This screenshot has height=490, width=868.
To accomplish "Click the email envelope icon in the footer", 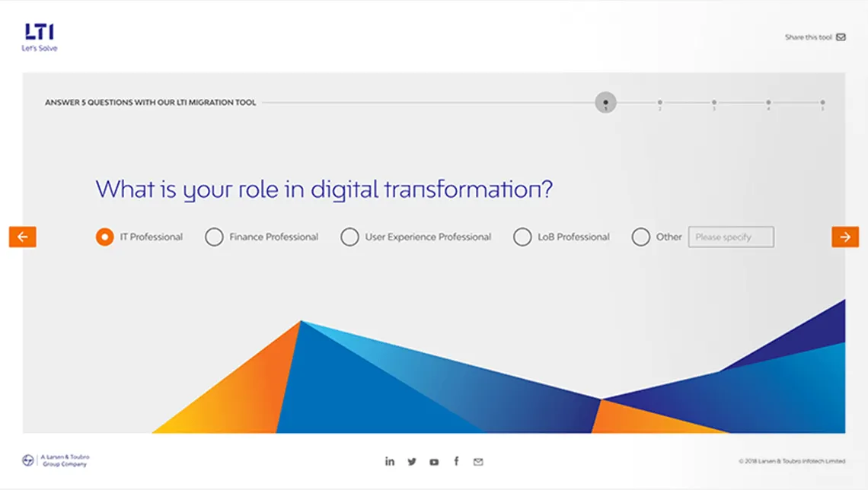I will [478, 462].
